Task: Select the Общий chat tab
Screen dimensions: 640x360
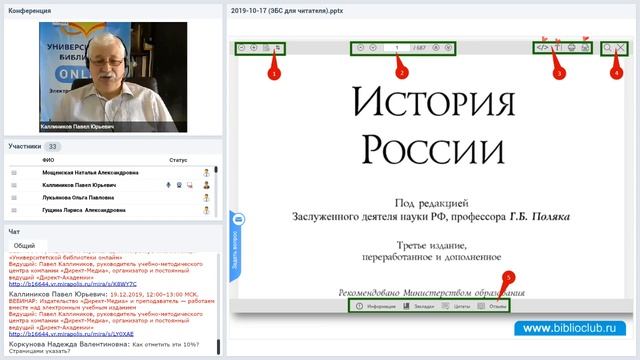Action: pos(24,246)
